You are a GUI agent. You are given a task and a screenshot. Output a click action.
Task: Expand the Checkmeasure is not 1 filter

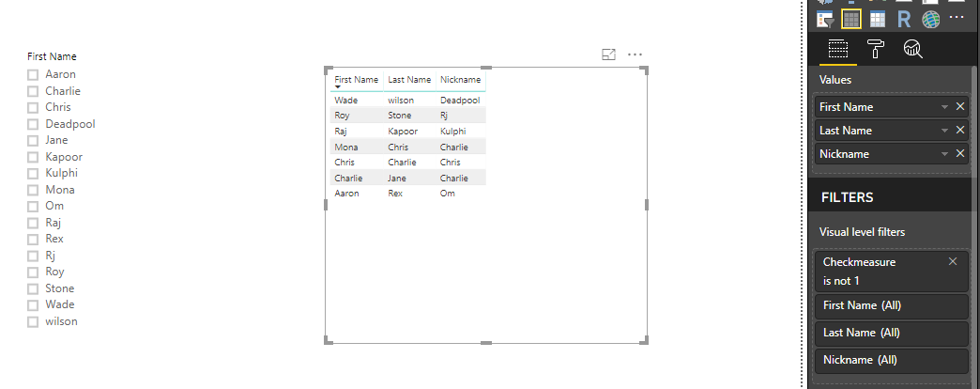891,272
